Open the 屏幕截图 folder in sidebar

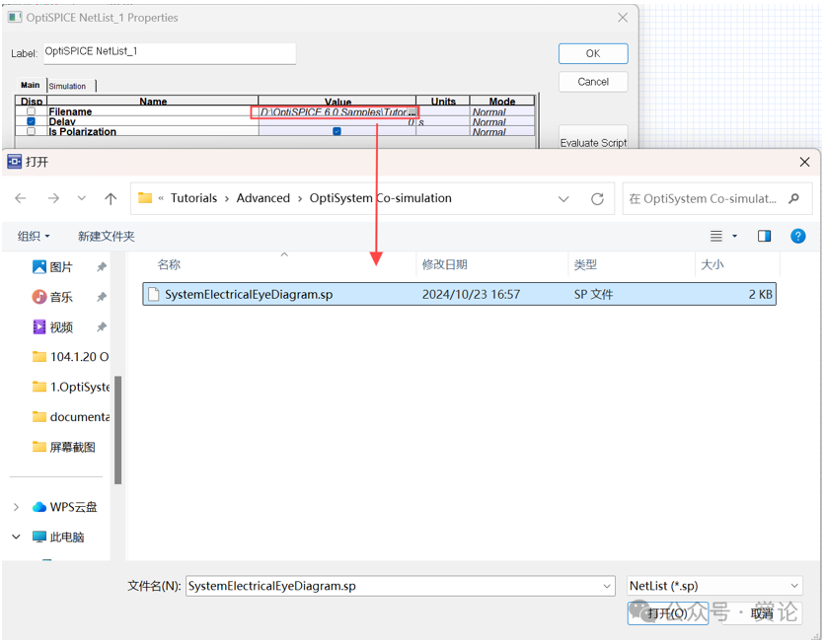pyautogui.click(x=64, y=447)
